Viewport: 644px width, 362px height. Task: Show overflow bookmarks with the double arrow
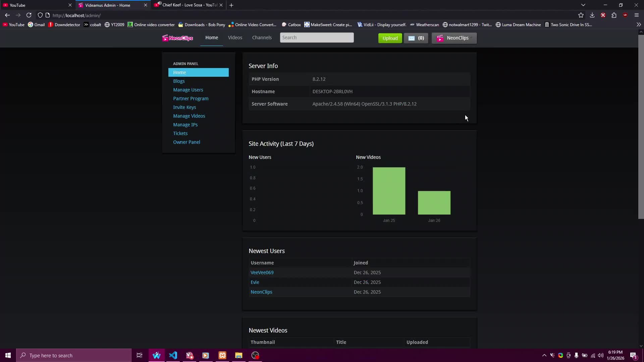tap(639, 24)
